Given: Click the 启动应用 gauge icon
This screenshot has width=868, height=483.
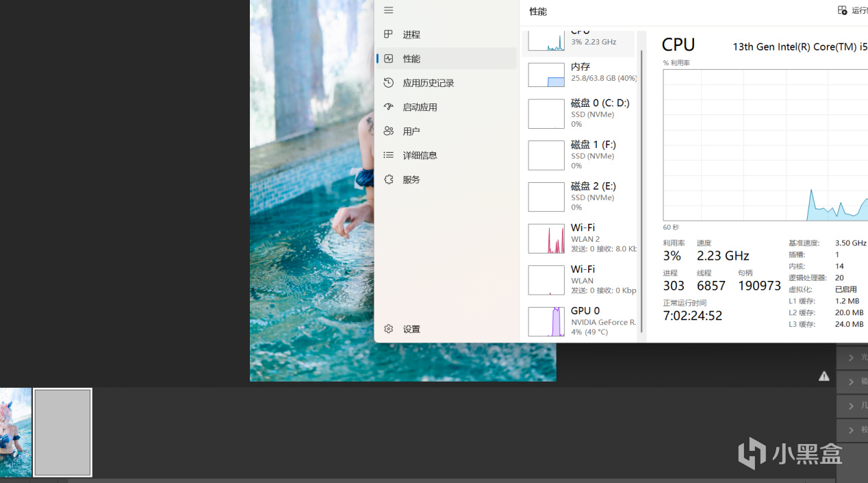Looking at the screenshot, I should pyautogui.click(x=388, y=107).
